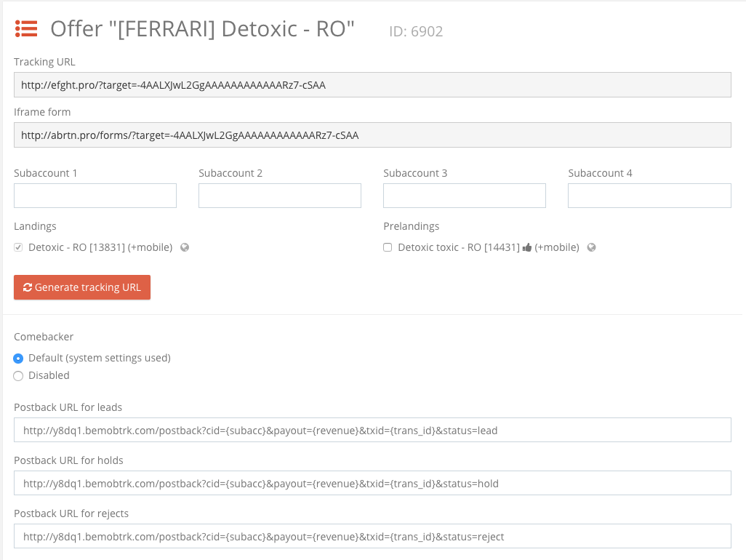Click the Detoxic - RO [13831] landing label
This screenshot has width=746, height=560.
pyautogui.click(x=100, y=247)
